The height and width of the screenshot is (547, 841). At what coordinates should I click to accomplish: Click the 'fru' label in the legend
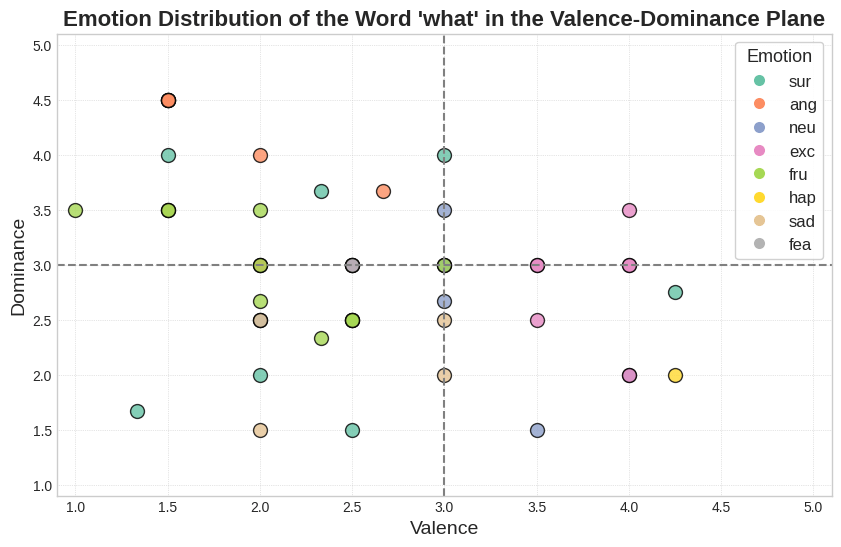[798, 174]
